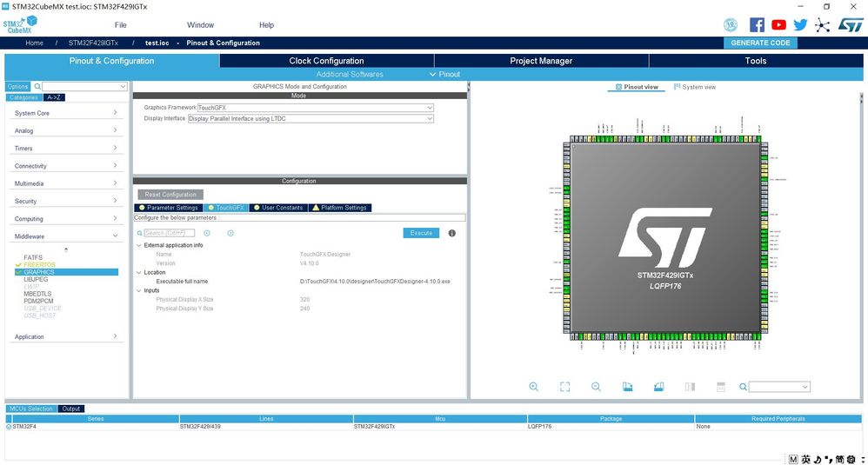Collapse the Location section
Image resolution: width=868 pixels, height=465 pixels.
139,273
